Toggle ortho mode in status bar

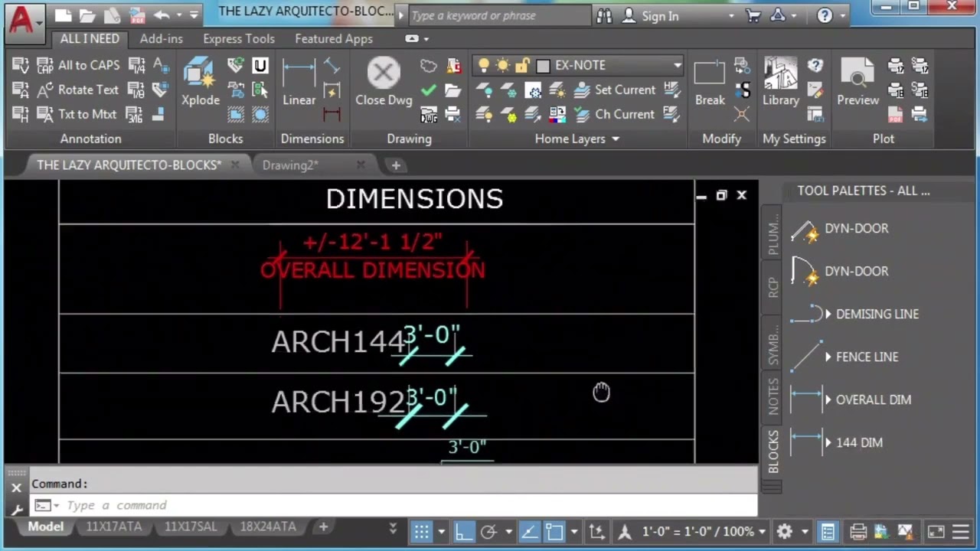(x=464, y=531)
